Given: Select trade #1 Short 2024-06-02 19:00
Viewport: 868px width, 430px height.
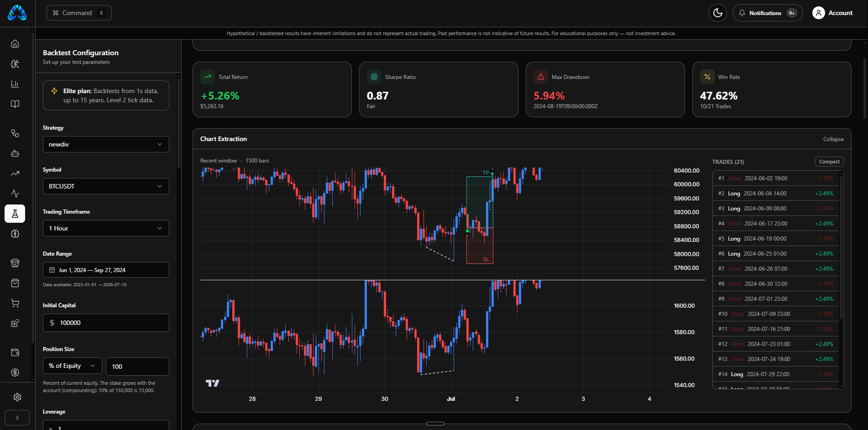Looking at the screenshot, I should [x=775, y=178].
